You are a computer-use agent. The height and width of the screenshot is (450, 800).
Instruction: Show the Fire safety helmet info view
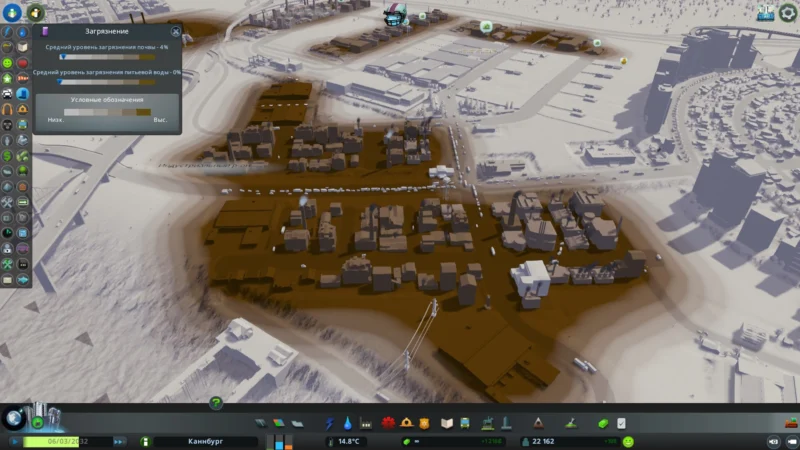click(x=22, y=109)
